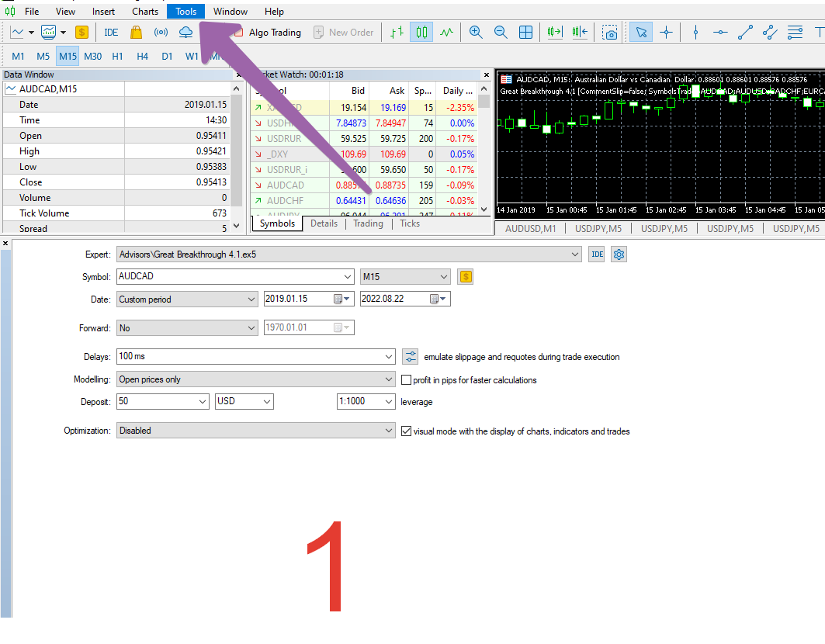This screenshot has height=644, width=825.
Task: Click the chart screenshot camera icon
Action: (611, 33)
